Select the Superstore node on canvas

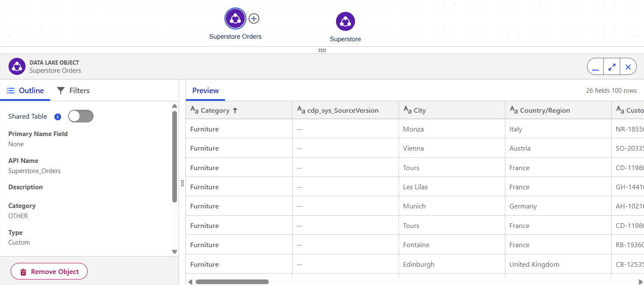click(345, 21)
